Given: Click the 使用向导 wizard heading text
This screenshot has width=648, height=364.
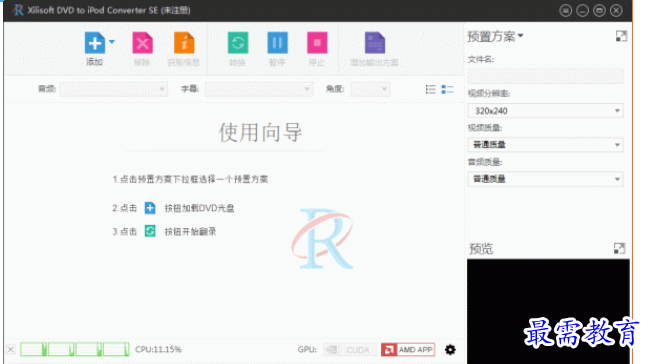Looking at the screenshot, I should tap(260, 133).
